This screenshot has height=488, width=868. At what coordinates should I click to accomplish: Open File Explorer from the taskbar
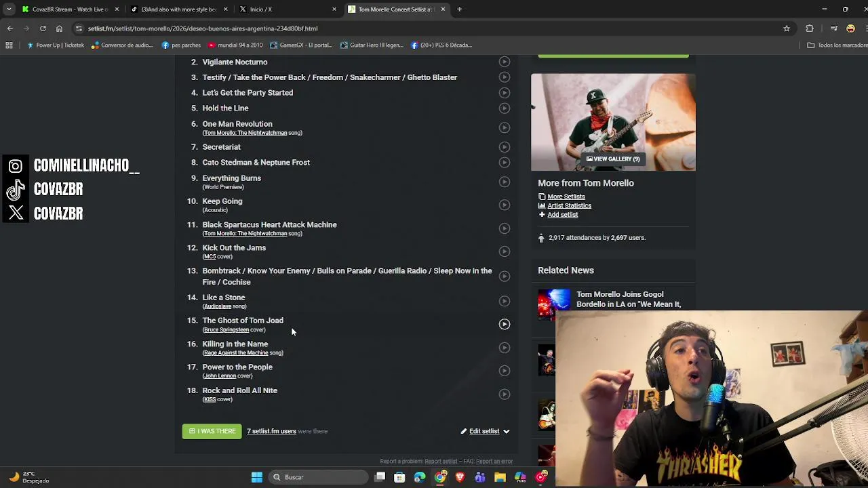pos(500,477)
